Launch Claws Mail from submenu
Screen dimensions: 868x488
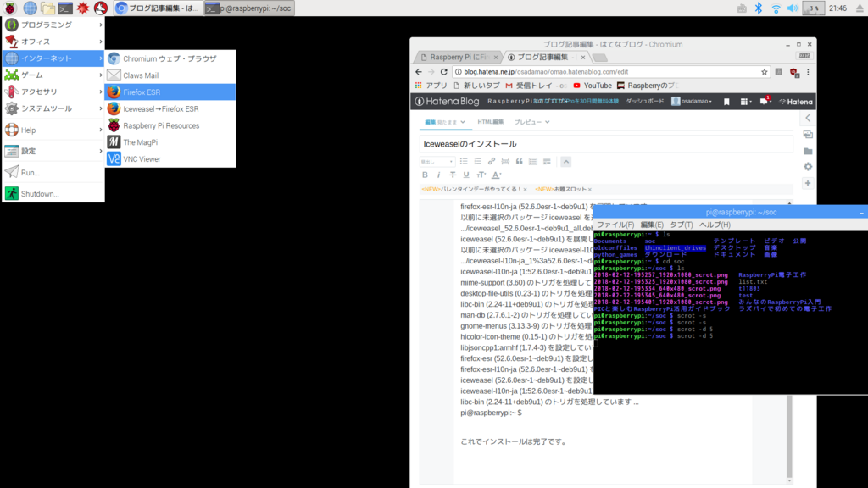coord(170,75)
